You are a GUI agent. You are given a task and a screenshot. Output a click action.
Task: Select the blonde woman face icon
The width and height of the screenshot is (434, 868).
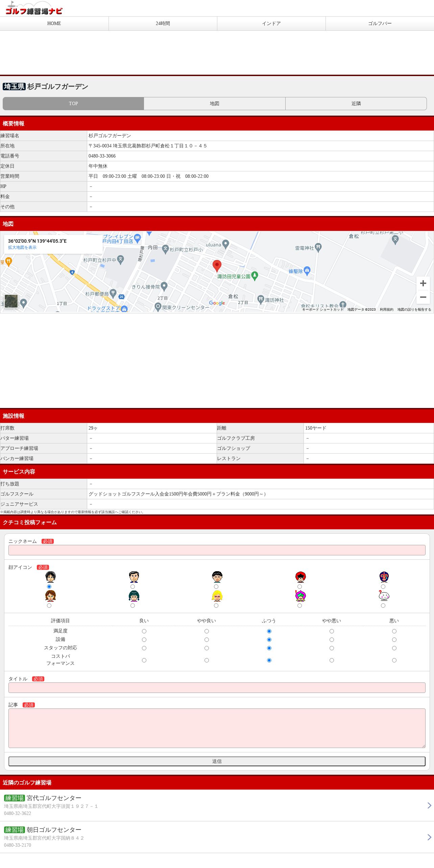[217, 596]
